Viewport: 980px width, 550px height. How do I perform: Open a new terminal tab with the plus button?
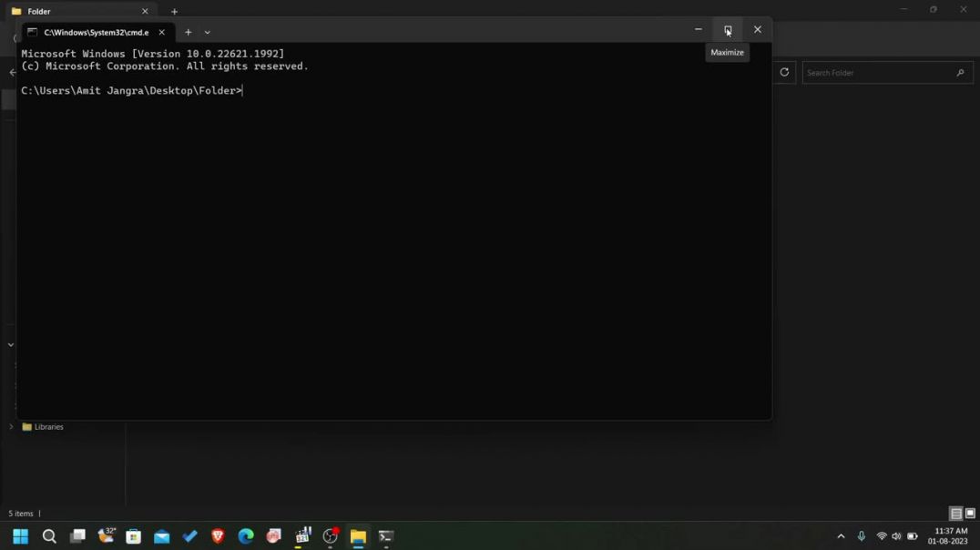189,33
